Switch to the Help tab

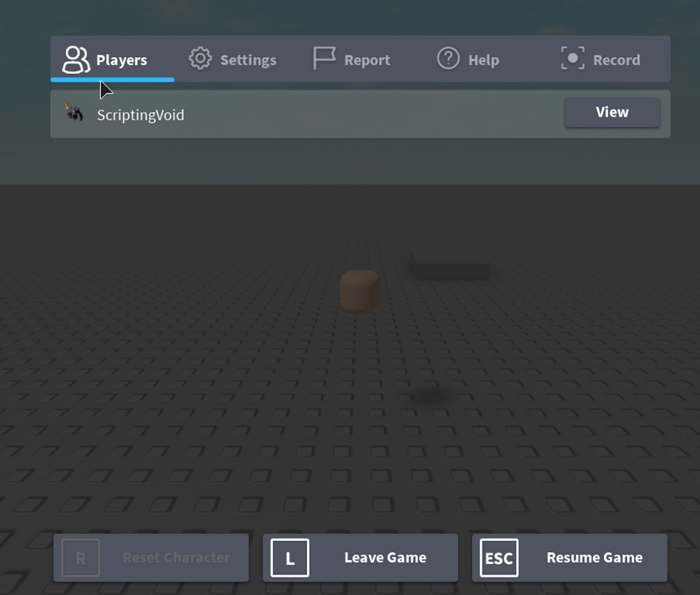coord(468,59)
